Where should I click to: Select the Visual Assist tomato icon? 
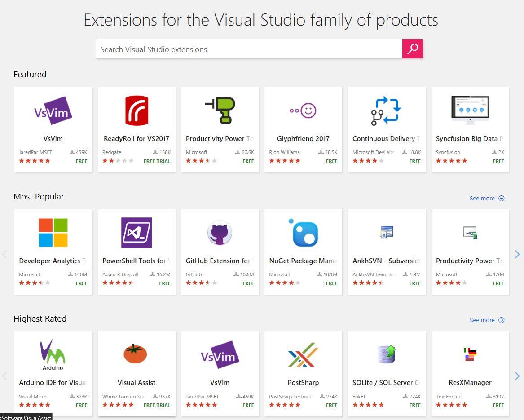click(136, 354)
